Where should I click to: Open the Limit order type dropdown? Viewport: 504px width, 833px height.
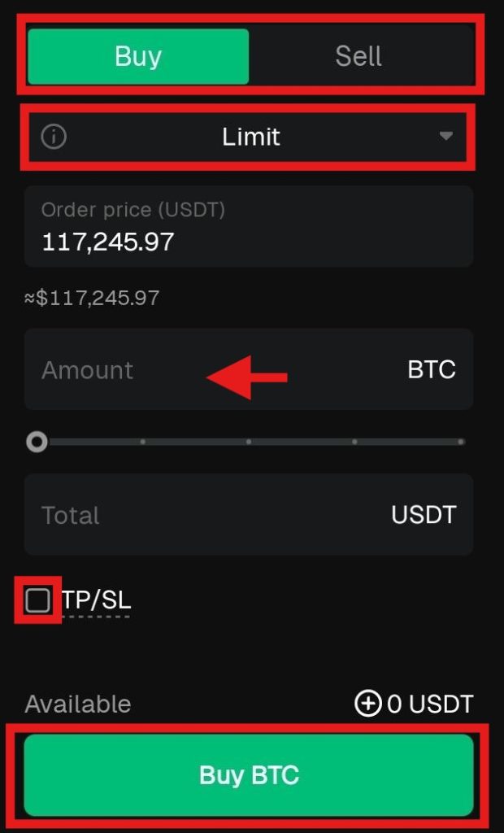pos(250,137)
